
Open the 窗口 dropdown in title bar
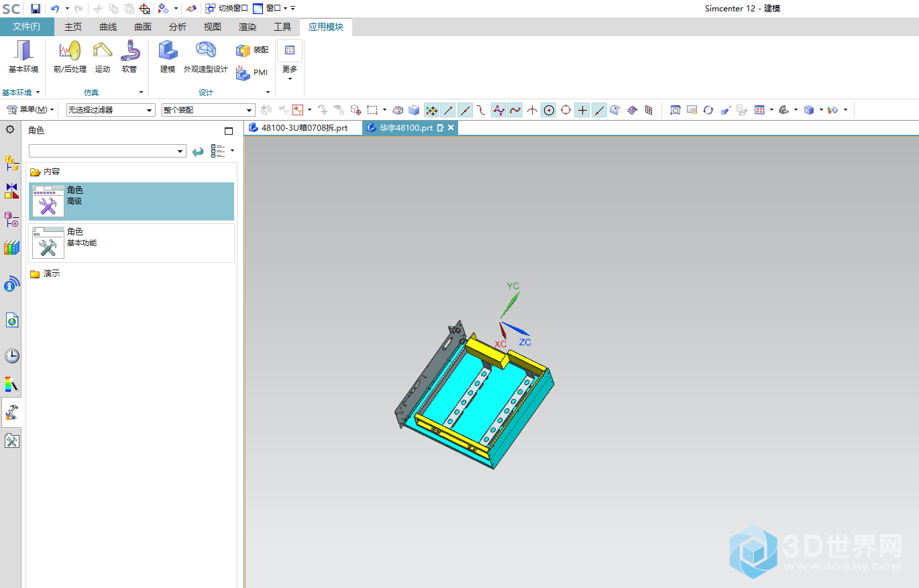[272, 8]
